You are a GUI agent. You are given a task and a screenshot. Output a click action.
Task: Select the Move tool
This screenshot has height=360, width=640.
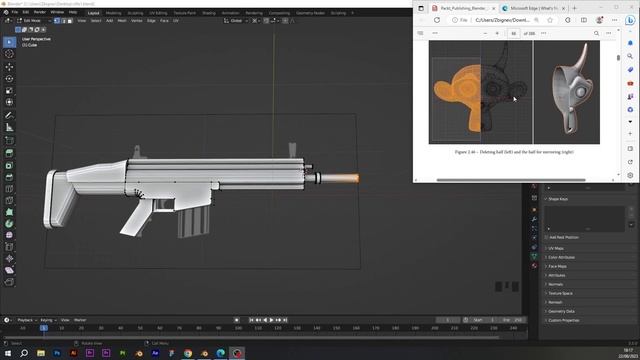click(x=9, y=67)
